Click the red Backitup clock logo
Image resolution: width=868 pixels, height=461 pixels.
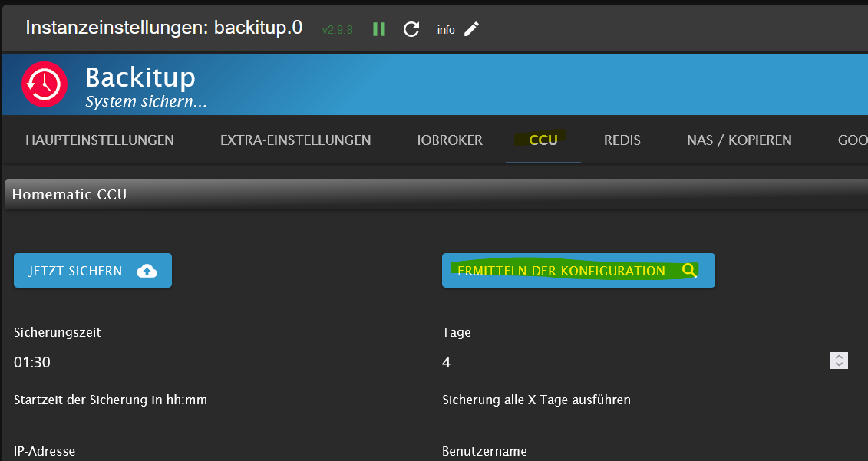tap(45, 84)
